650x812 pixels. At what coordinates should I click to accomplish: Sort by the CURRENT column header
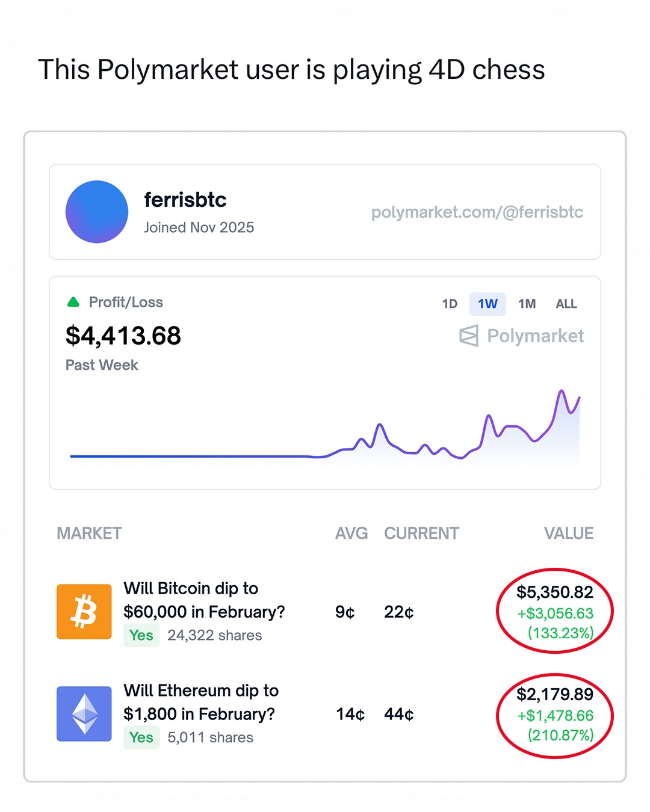pos(421,534)
